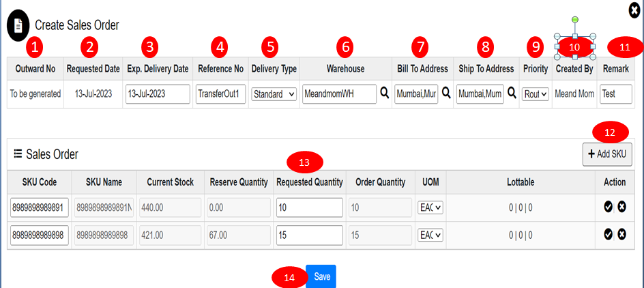Click the Add SKU button

pos(607,154)
